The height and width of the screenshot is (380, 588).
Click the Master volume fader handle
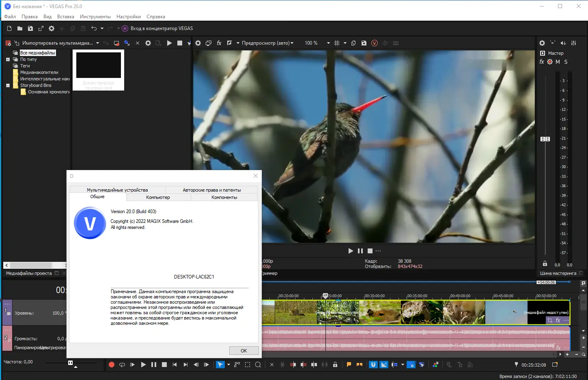545,139
